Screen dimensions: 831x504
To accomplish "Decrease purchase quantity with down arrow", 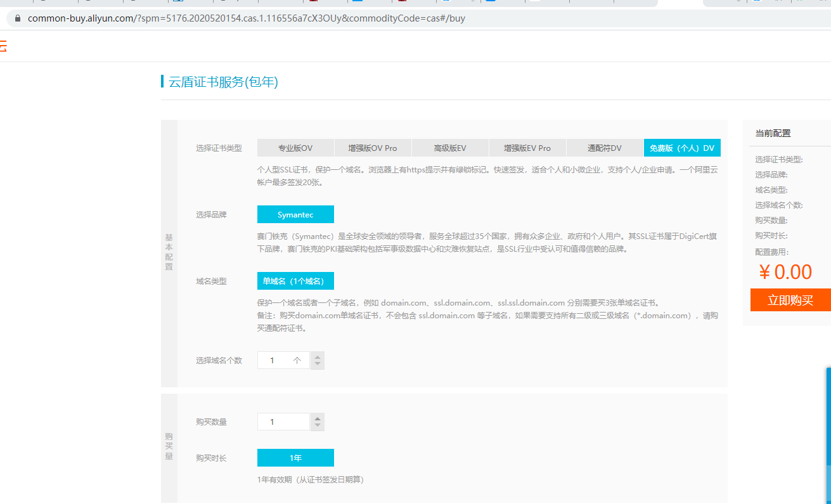I will click(318, 426).
